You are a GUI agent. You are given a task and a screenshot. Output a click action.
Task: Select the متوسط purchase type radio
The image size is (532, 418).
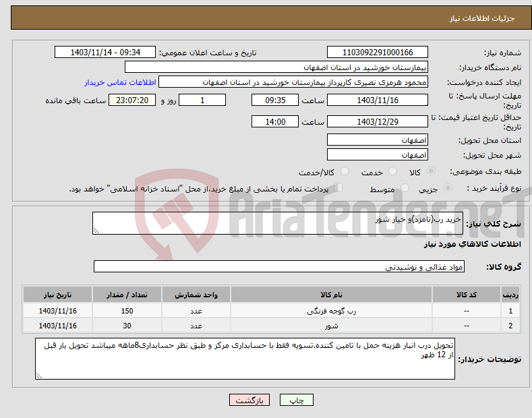pyautogui.click(x=405, y=187)
